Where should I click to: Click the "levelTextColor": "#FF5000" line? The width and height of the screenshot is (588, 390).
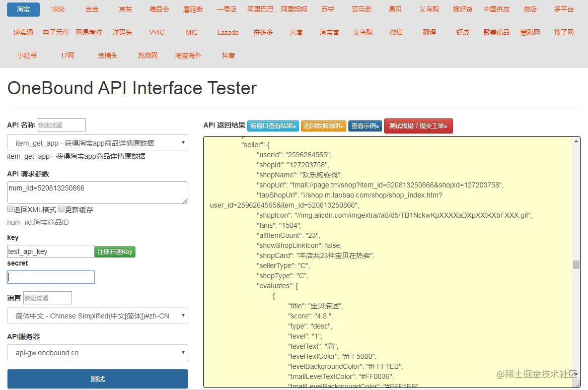pos(332,356)
